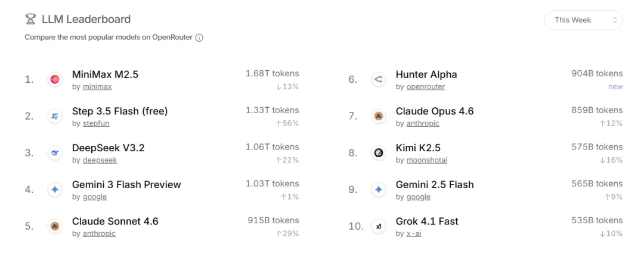This screenshot has width=644, height=259.
Task: Click the MiniMax M2.5 model logo icon
Action: [55, 79]
